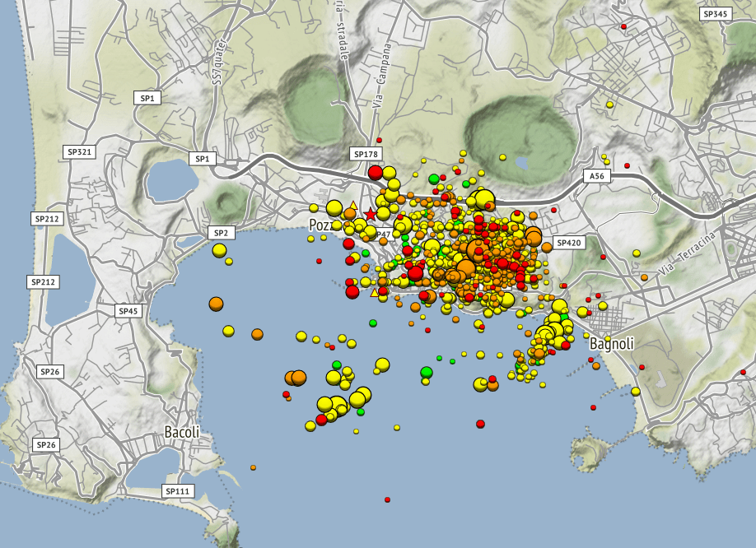Screen dimensions: 756x548
Task: Select the SP178 road label
Action: coord(366,154)
